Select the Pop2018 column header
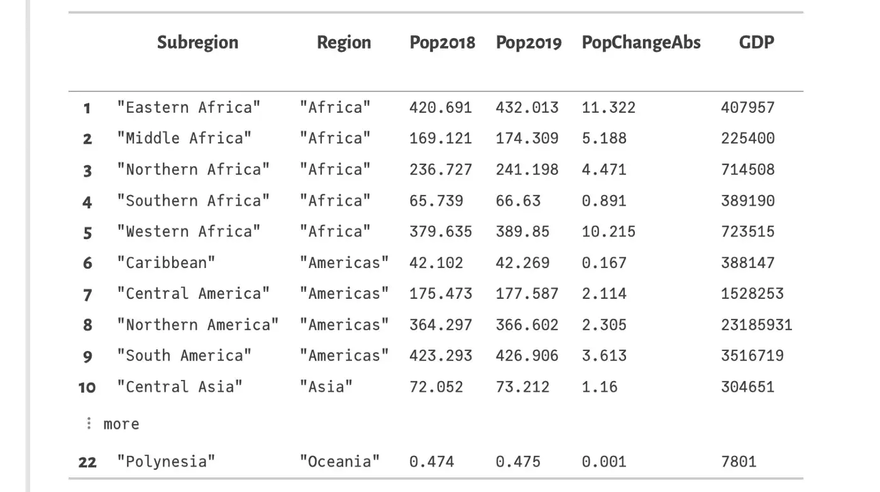The image size is (880, 492). pos(442,43)
